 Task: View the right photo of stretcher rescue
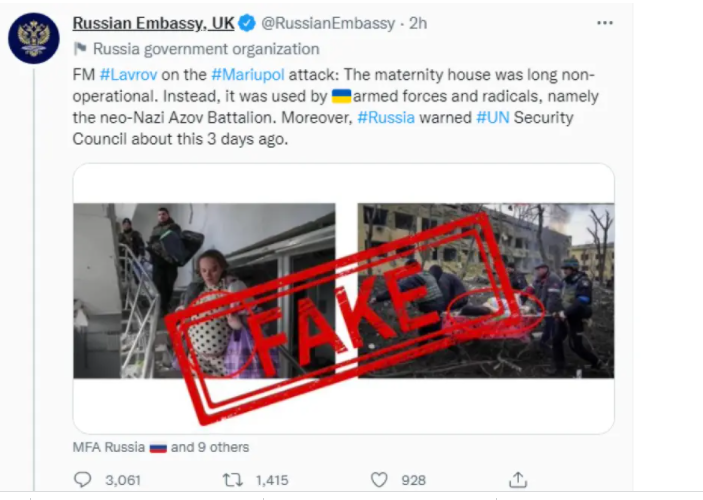point(486,291)
